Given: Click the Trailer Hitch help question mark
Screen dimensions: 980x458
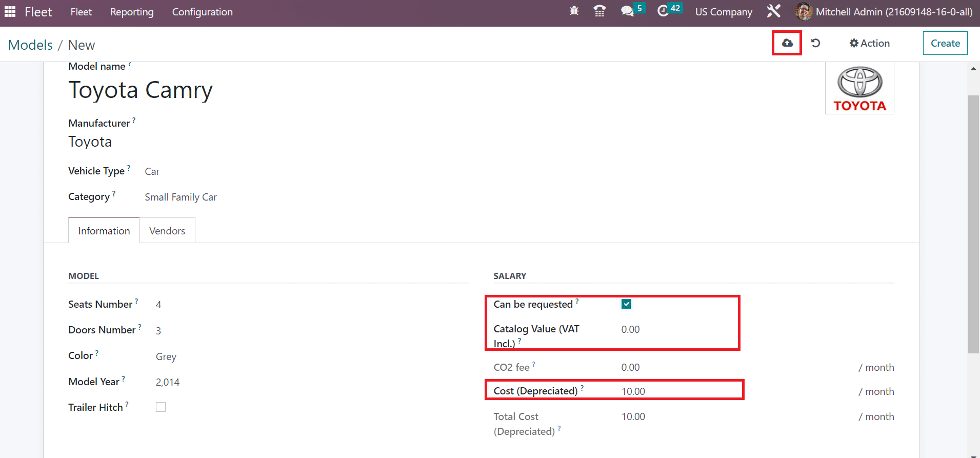Looking at the screenshot, I should point(127,404).
